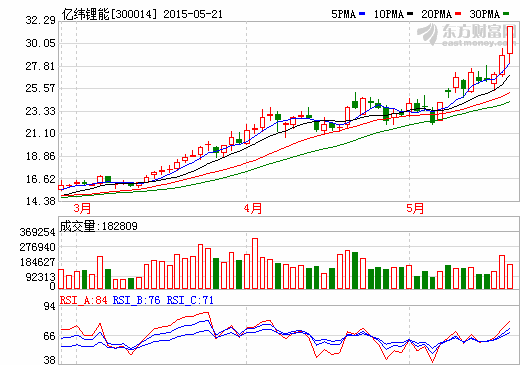520x365 pixels.
Task: Click the 20PMA legend label
Action: (436, 14)
